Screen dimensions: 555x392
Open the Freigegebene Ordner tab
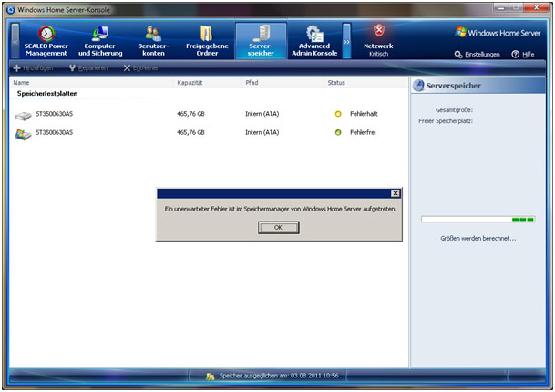[207, 41]
